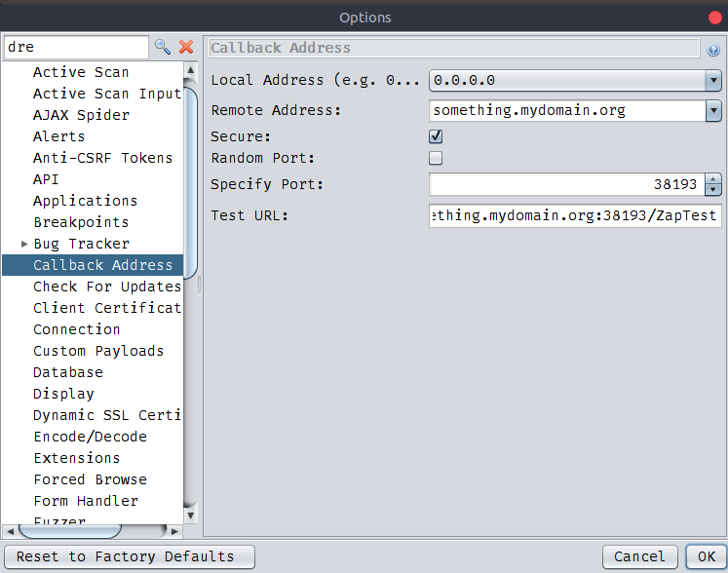
Task: Select Dynamic SSL Certificates entry
Action: (107, 415)
